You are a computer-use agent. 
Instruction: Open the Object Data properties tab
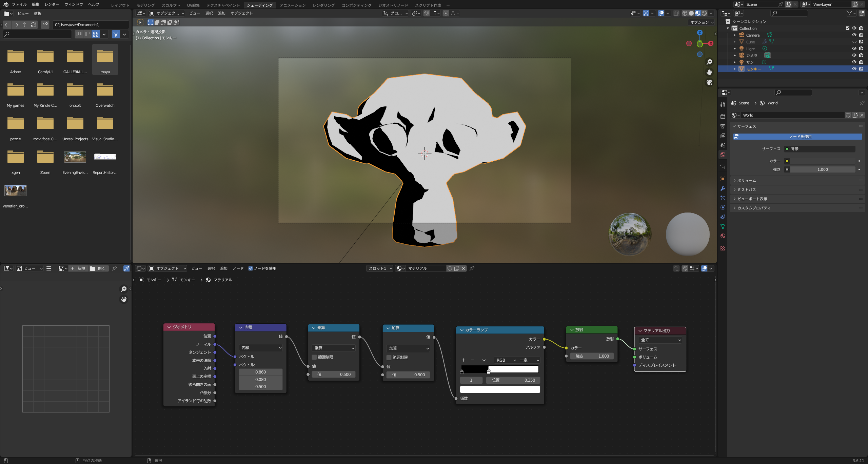[x=723, y=226]
